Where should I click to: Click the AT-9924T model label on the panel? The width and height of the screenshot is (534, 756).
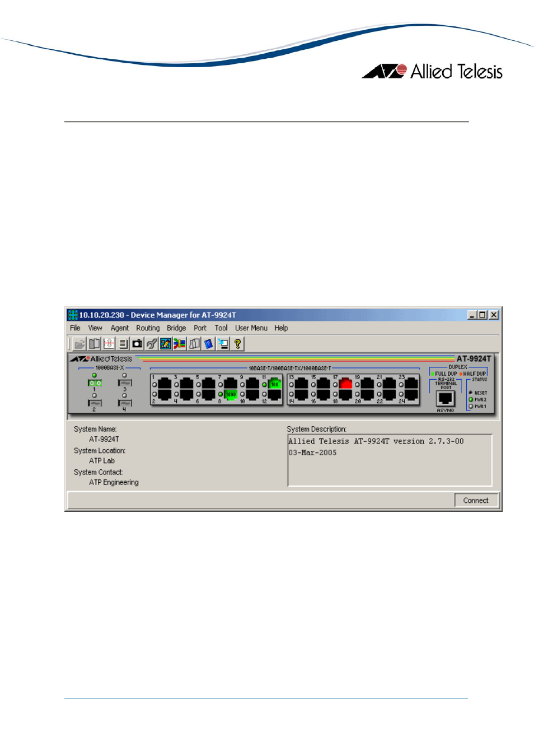click(x=474, y=359)
